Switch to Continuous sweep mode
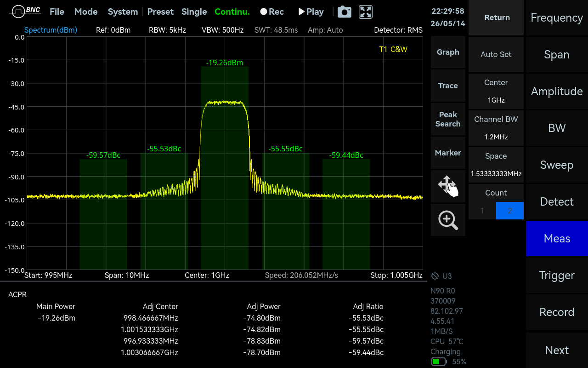The image size is (588, 368). pyautogui.click(x=232, y=12)
